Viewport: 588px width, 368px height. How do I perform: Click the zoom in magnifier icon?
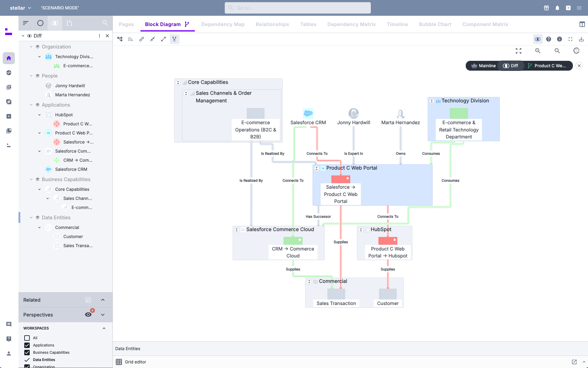click(538, 51)
